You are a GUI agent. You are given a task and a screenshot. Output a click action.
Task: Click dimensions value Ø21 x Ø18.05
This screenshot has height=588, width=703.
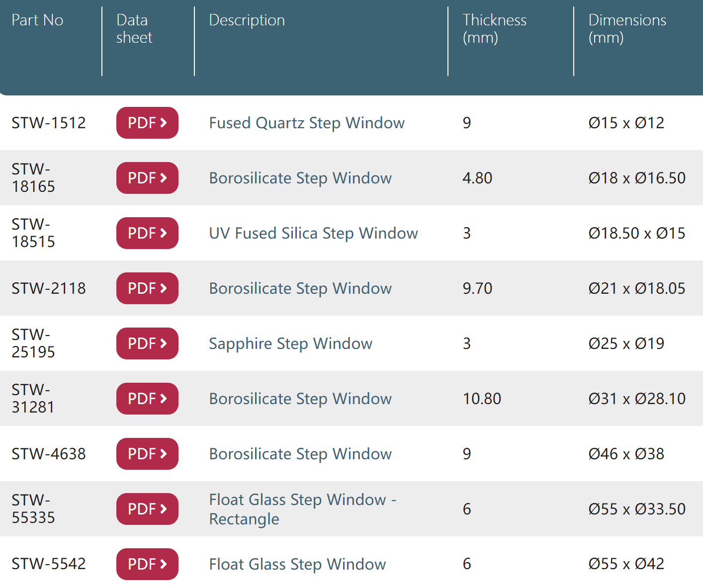[x=637, y=288]
